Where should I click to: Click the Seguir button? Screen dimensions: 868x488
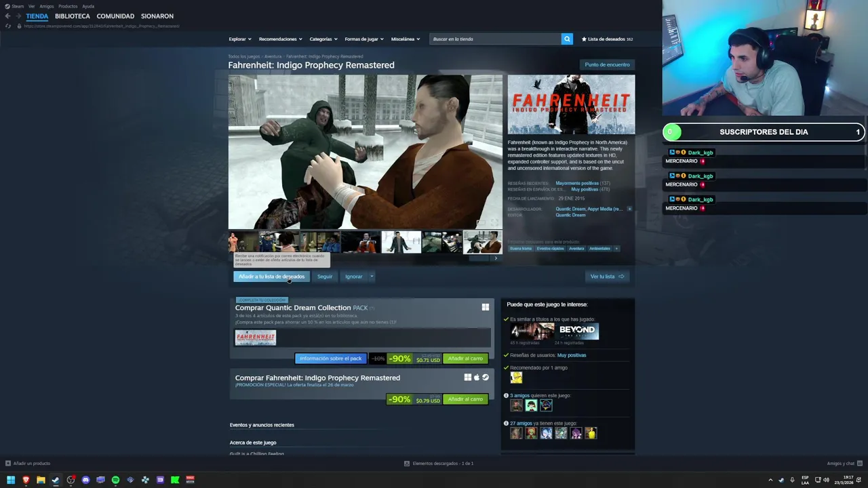325,277
